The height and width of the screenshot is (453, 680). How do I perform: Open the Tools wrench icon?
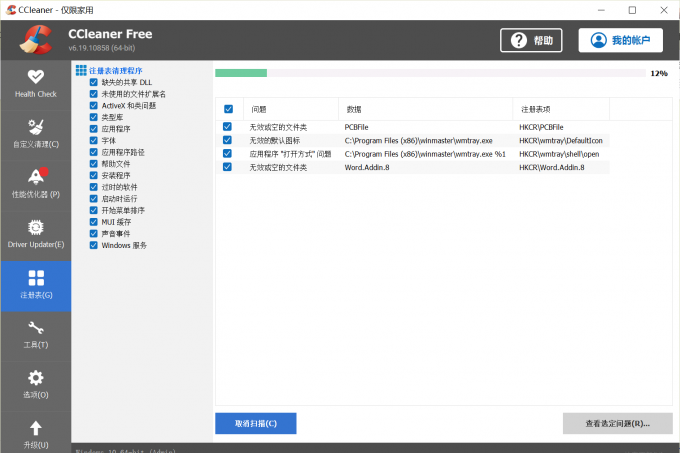click(36, 328)
